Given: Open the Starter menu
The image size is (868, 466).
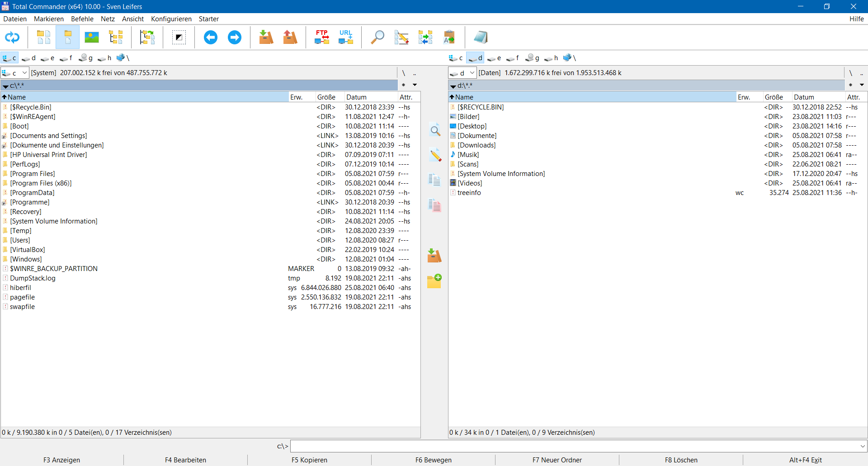Looking at the screenshot, I should click(x=209, y=19).
